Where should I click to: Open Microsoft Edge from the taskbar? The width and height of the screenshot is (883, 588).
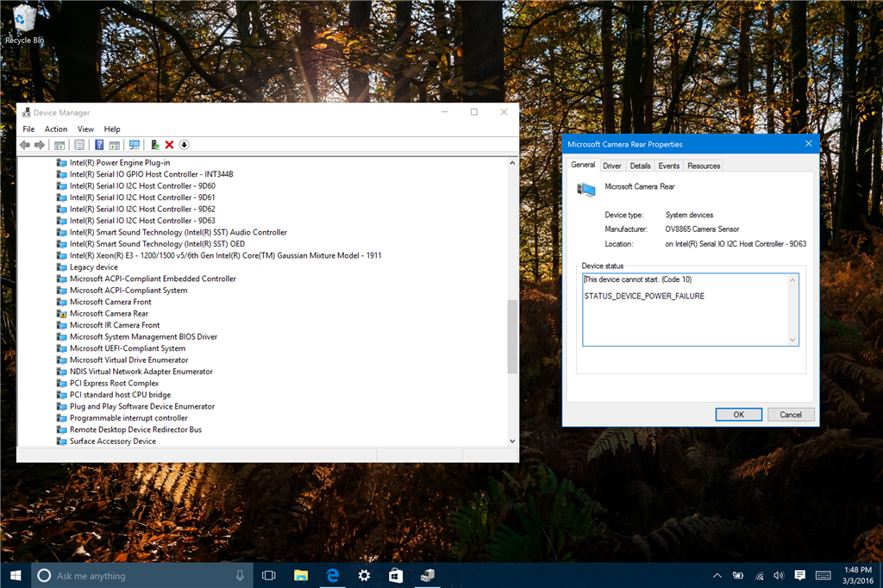point(333,575)
